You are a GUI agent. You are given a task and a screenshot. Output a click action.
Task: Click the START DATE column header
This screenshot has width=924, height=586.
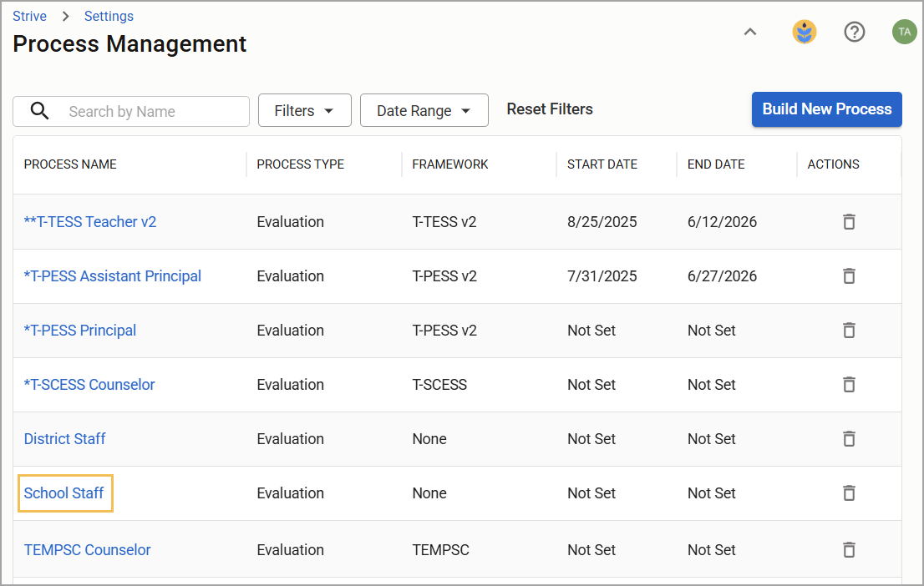coord(602,164)
